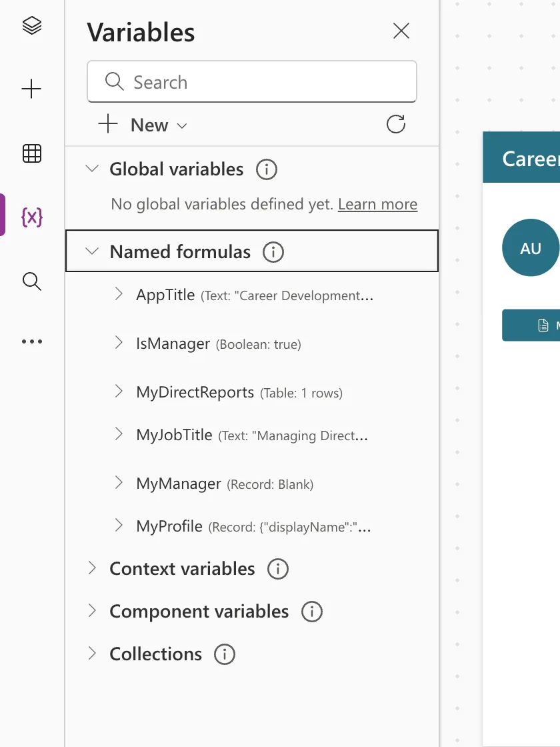Select the MyDirectReports named formula

pos(195,392)
